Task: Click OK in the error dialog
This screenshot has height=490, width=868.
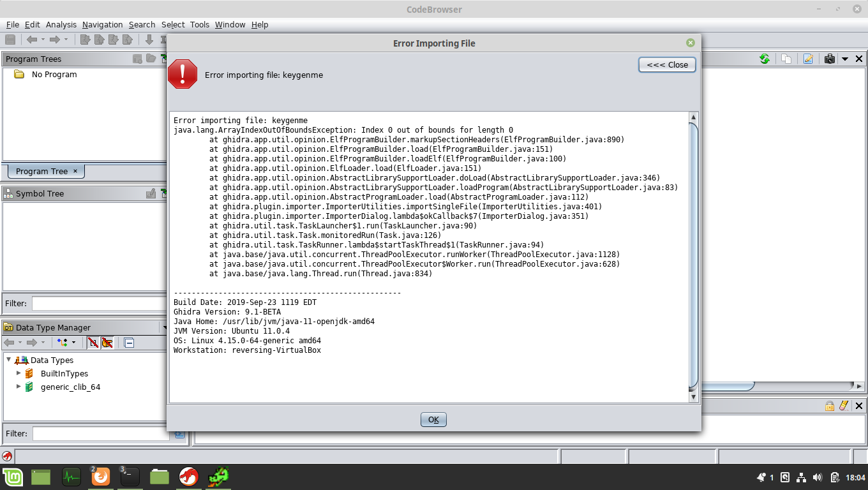Action: (433, 419)
